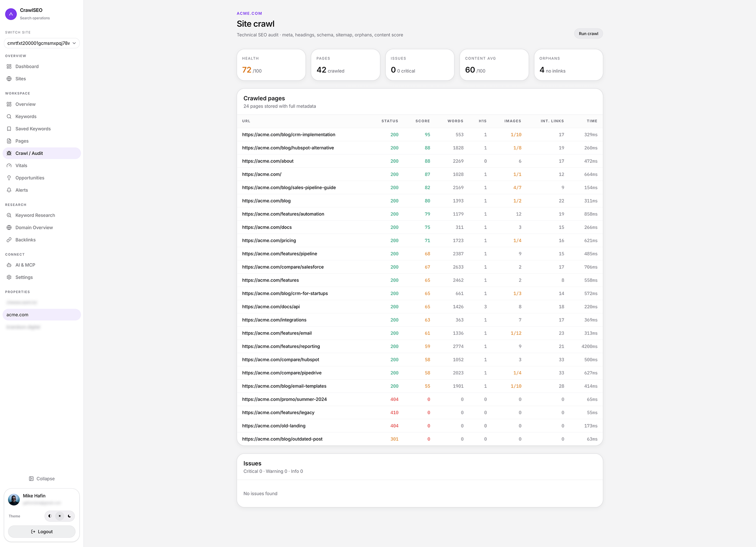The height and width of the screenshot is (547, 756).
Task: Click https://acme.com/about URL
Action: pyautogui.click(x=268, y=161)
